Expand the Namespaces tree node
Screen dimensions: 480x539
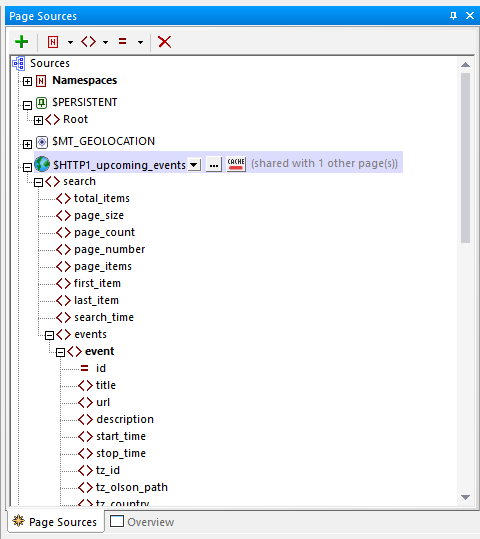[27, 81]
